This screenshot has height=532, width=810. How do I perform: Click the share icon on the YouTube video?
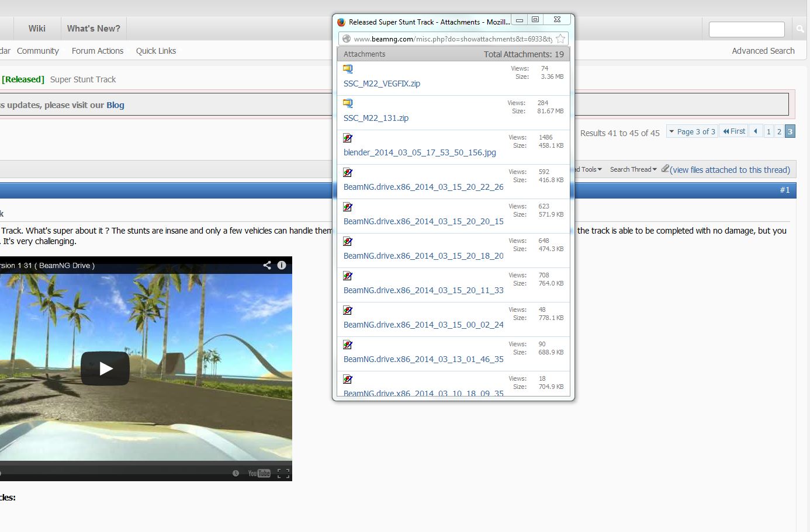(x=267, y=265)
